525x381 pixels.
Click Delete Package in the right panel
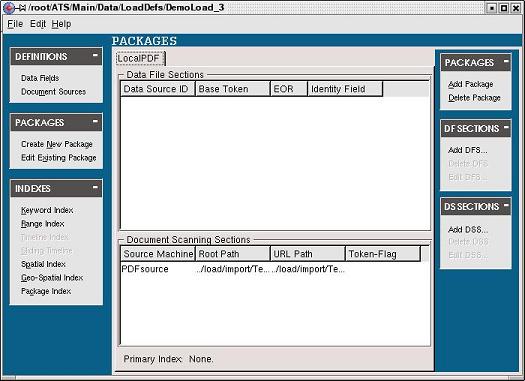[474, 98]
